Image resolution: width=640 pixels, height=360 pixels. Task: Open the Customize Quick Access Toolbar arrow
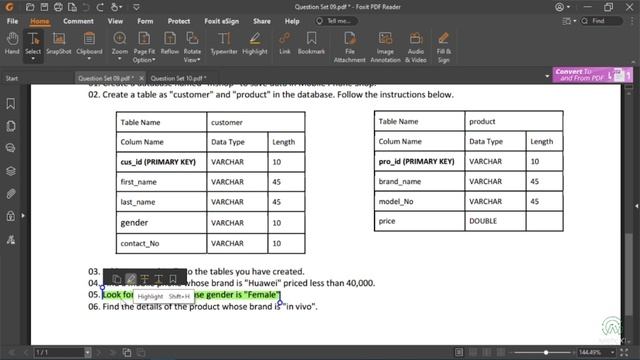pyautogui.click(x=136, y=7)
